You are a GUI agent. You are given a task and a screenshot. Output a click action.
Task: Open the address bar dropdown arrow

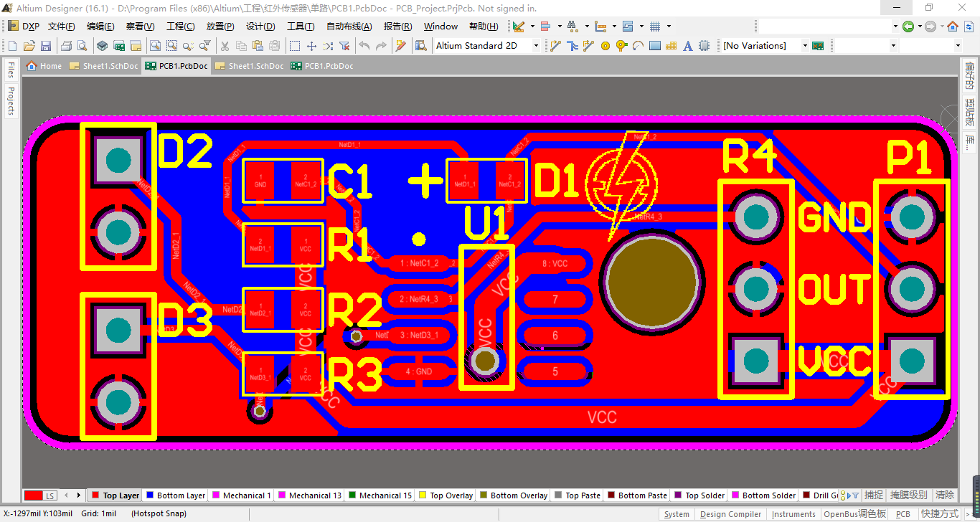click(895, 27)
